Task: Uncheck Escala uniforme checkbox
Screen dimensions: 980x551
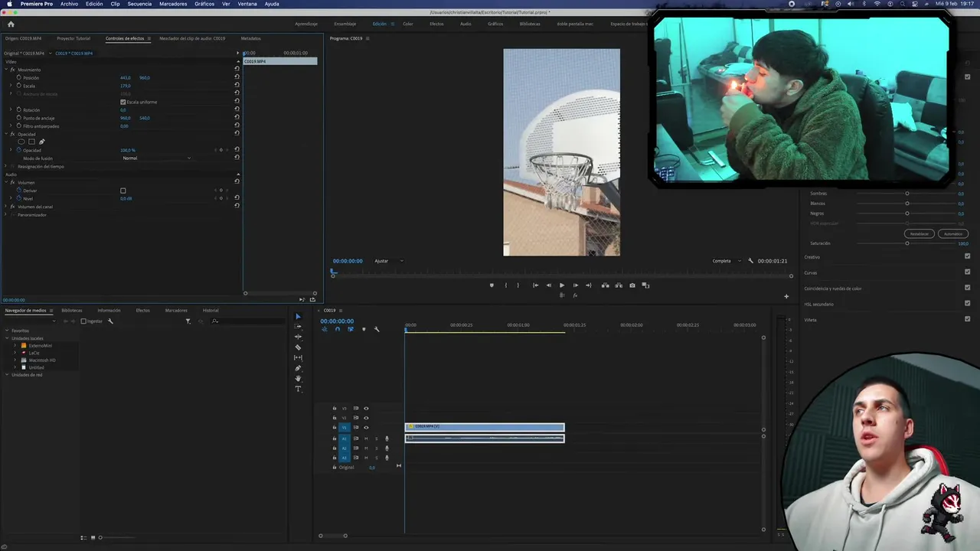Action: [123, 102]
